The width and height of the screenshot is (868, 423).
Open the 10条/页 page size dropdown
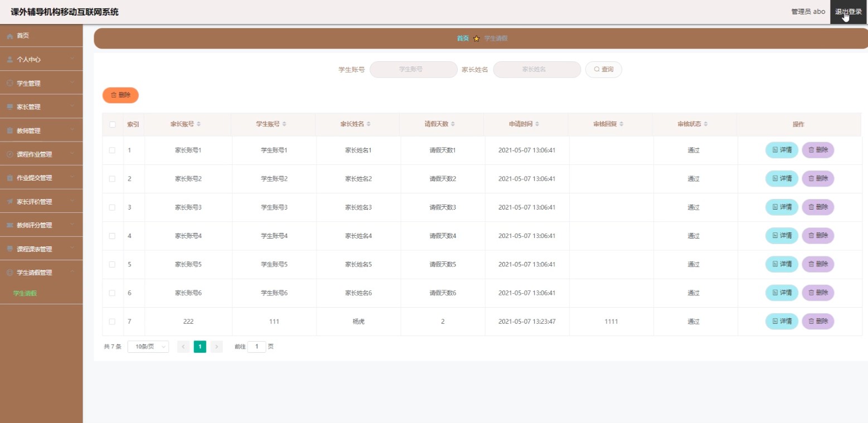coord(148,347)
